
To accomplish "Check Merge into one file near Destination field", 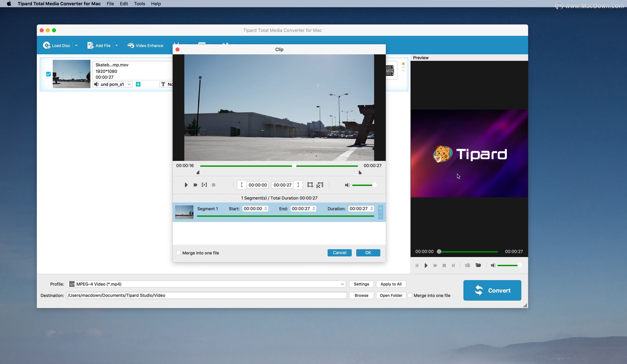I will [410, 295].
